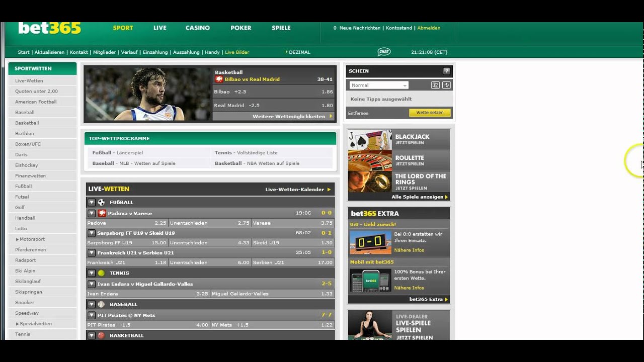The width and height of the screenshot is (644, 362).
Task: Select Real Madrid -2.5 odds 1.80
Action: 274,105
